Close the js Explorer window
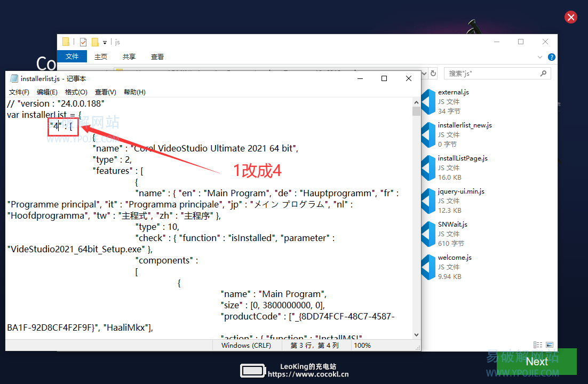 coord(545,42)
